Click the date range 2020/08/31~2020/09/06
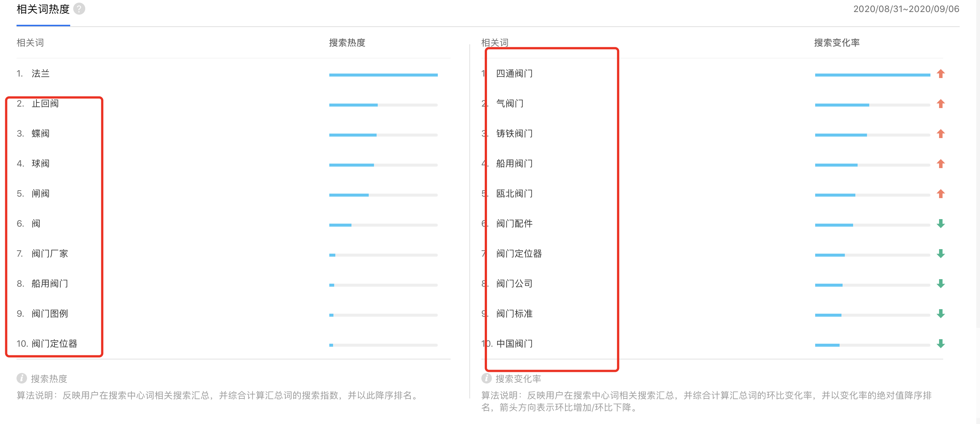Viewport: 980px width, 424px height. (906, 9)
